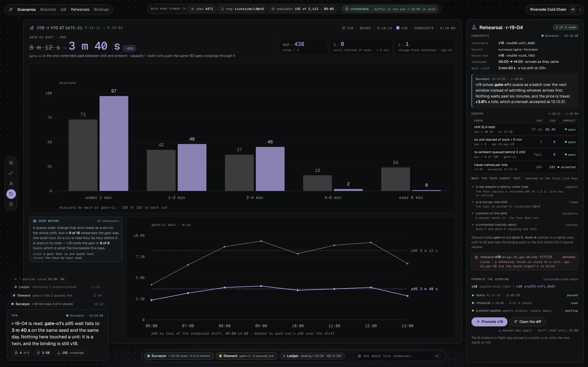Screen dimensions: 588x367
Task: Open the Surveyor agent chip in the bottom bar
Action: (179, 356)
